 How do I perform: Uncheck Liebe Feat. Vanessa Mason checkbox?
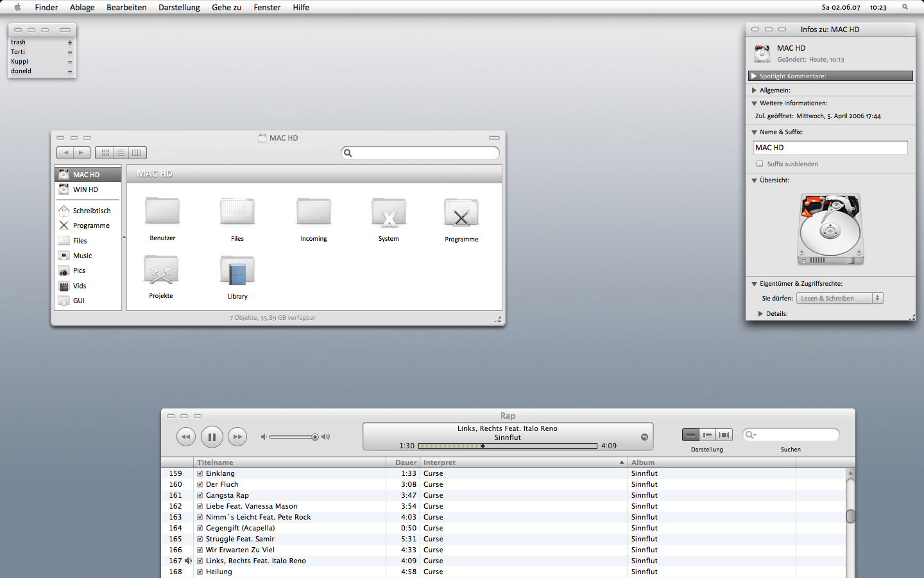click(200, 506)
